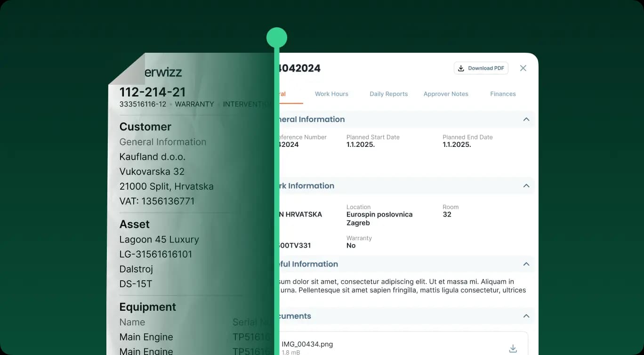Close the work order panel with the X
This screenshot has height=355, width=644.
[523, 68]
